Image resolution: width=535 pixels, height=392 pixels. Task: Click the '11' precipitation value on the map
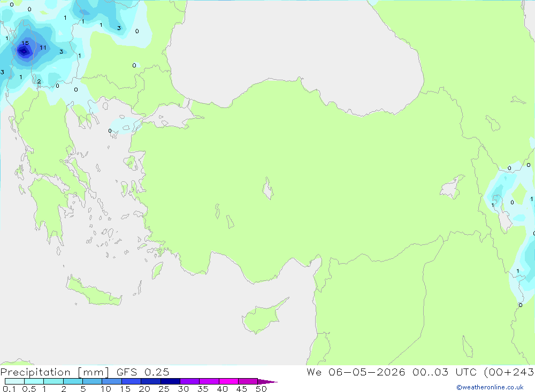click(x=43, y=48)
